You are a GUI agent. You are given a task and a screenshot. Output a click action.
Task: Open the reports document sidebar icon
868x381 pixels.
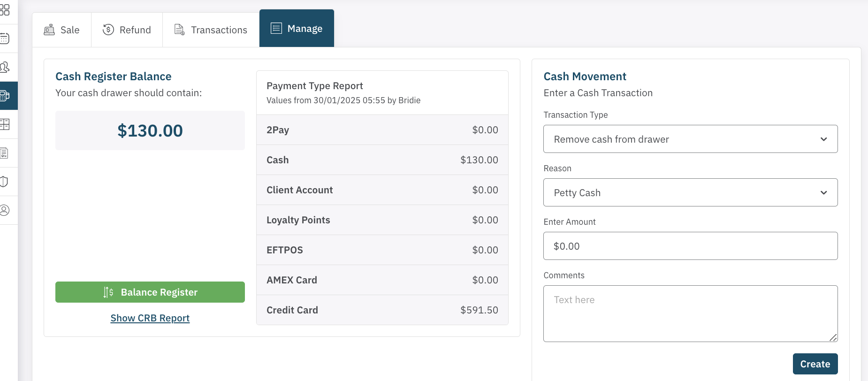[x=5, y=153]
